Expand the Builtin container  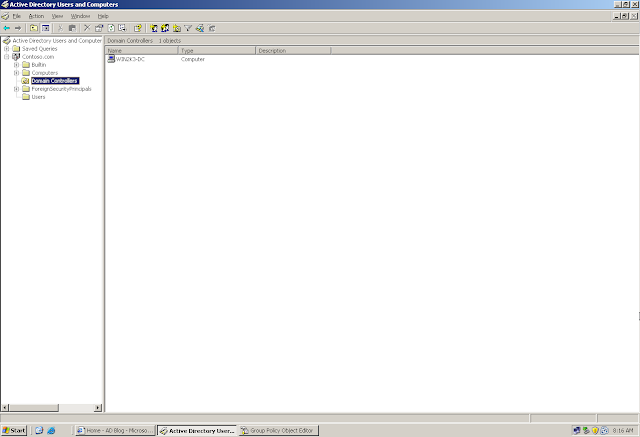pyautogui.click(x=16, y=65)
